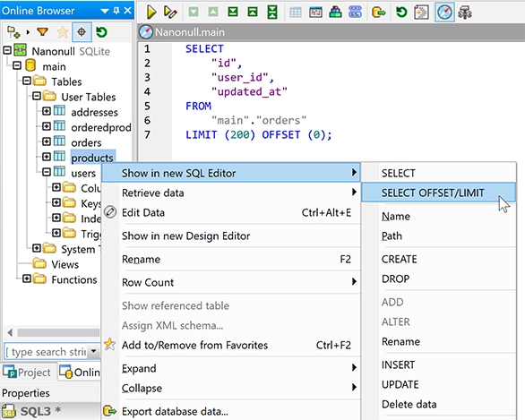The width and height of the screenshot is (525, 420).
Task: Click the green previous statement up-arrow icon
Action: [213, 13]
